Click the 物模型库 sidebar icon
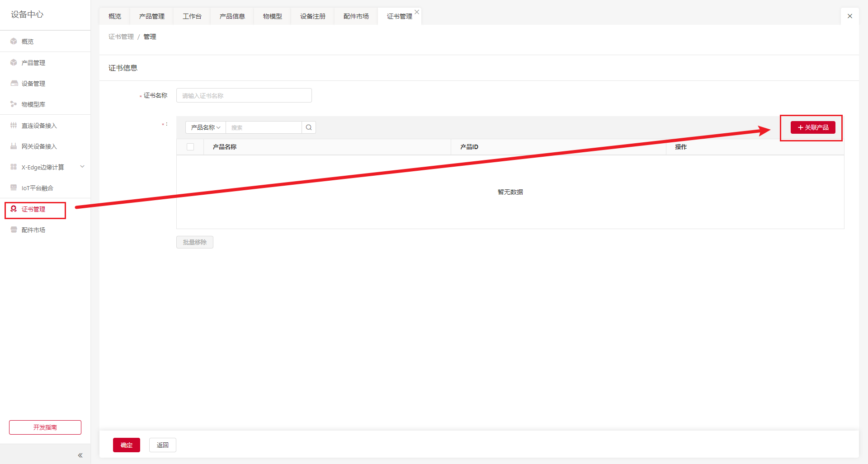Viewport: 868px width, 464px height. (14, 104)
